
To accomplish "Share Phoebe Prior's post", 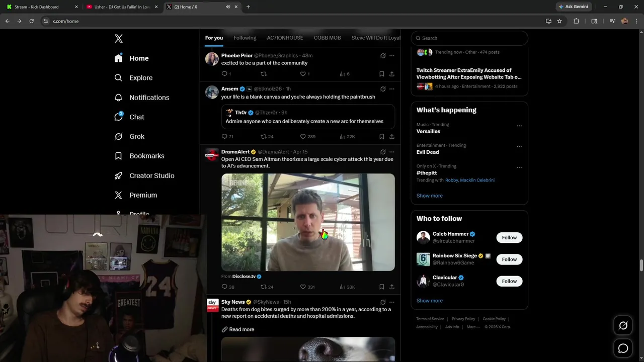I will point(392,74).
